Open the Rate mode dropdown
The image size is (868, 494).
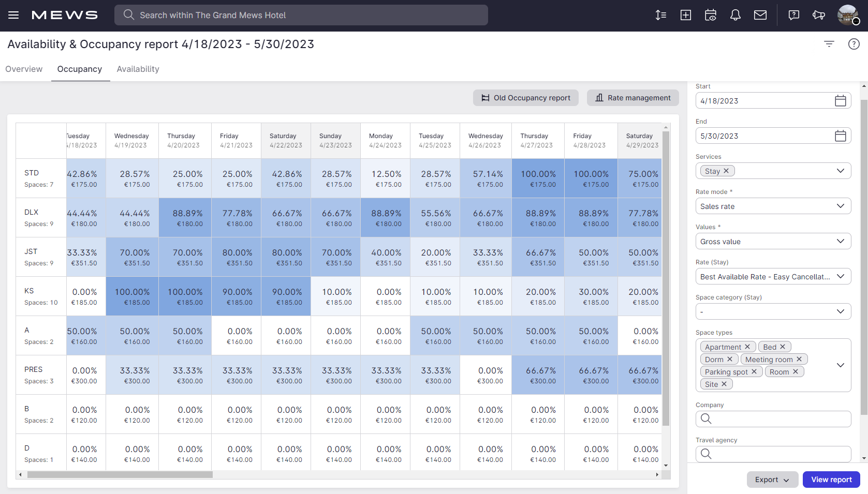coord(773,206)
